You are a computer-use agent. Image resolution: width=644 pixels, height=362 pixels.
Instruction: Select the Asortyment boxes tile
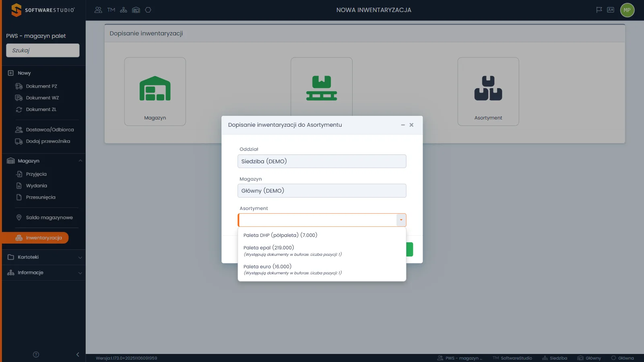(x=488, y=91)
